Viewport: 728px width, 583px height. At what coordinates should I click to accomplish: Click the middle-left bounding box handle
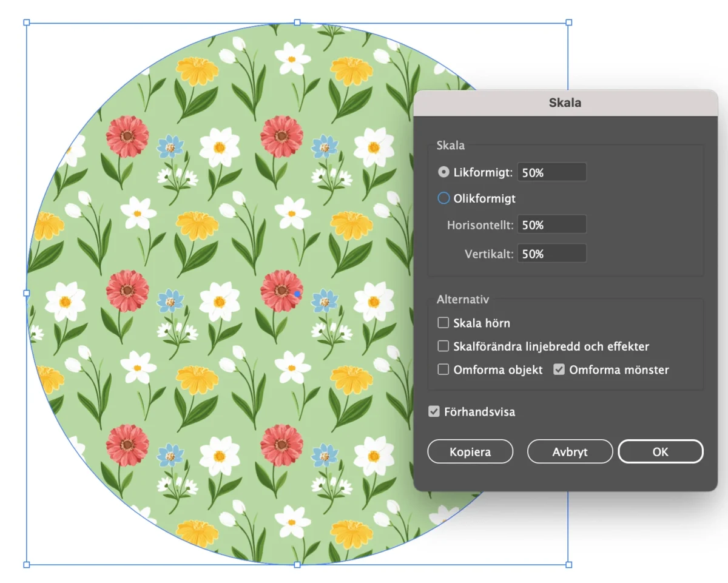click(27, 293)
